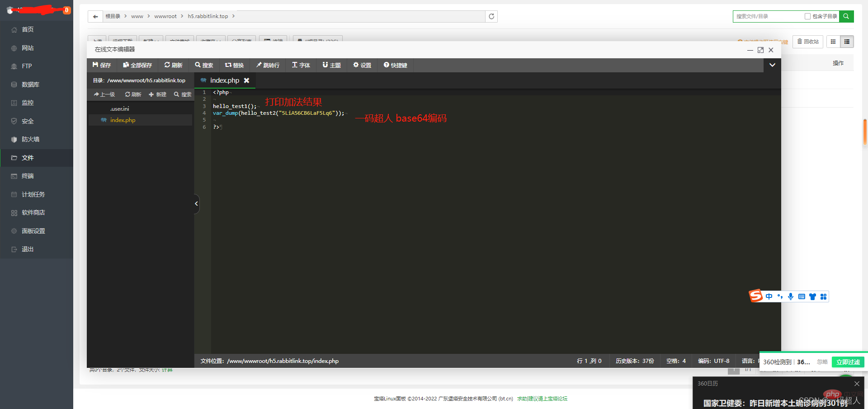Select the index.php editor tab
868x409 pixels.
[225, 80]
